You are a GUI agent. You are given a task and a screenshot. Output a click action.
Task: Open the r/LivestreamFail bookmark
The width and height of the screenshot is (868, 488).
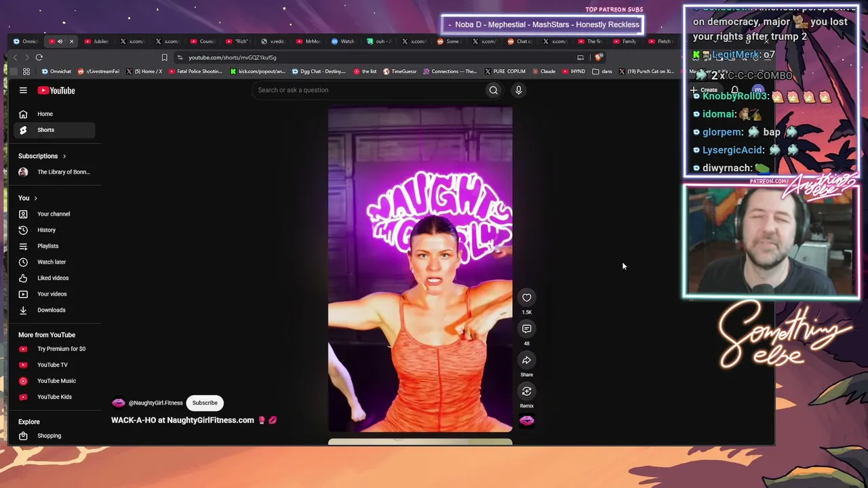(99, 71)
